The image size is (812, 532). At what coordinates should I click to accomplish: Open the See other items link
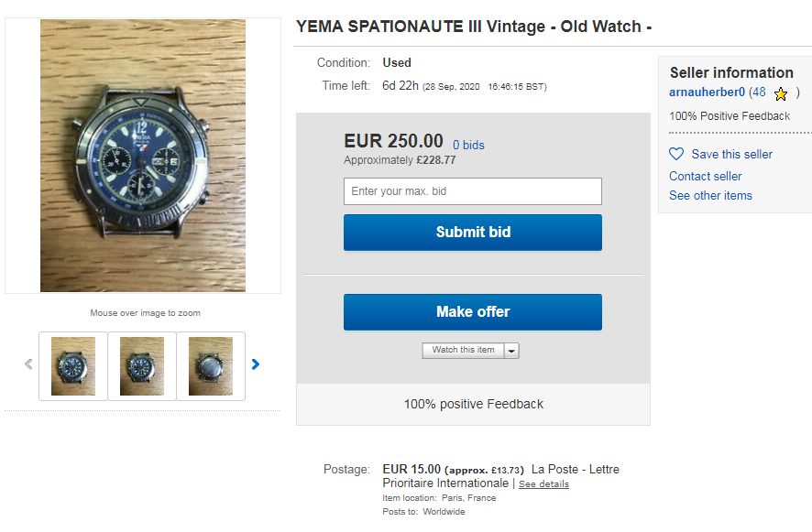tap(710, 195)
